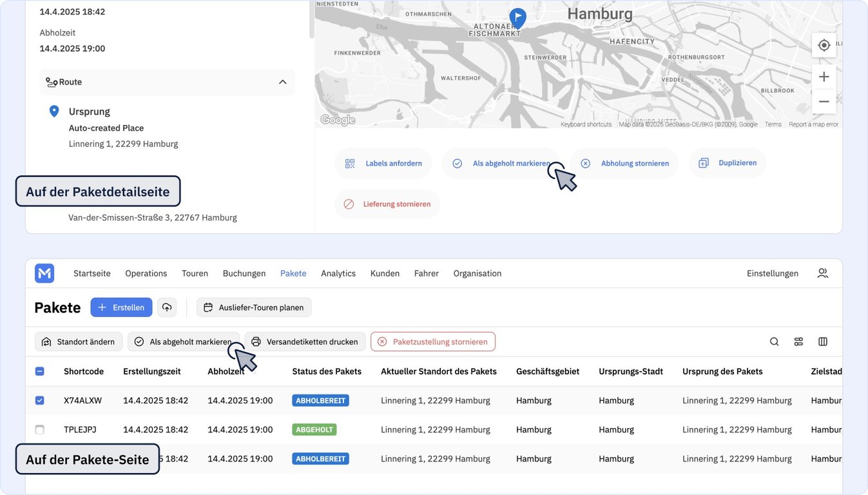Open Analytics section
Screen dimensions: 868x495
(x=338, y=273)
